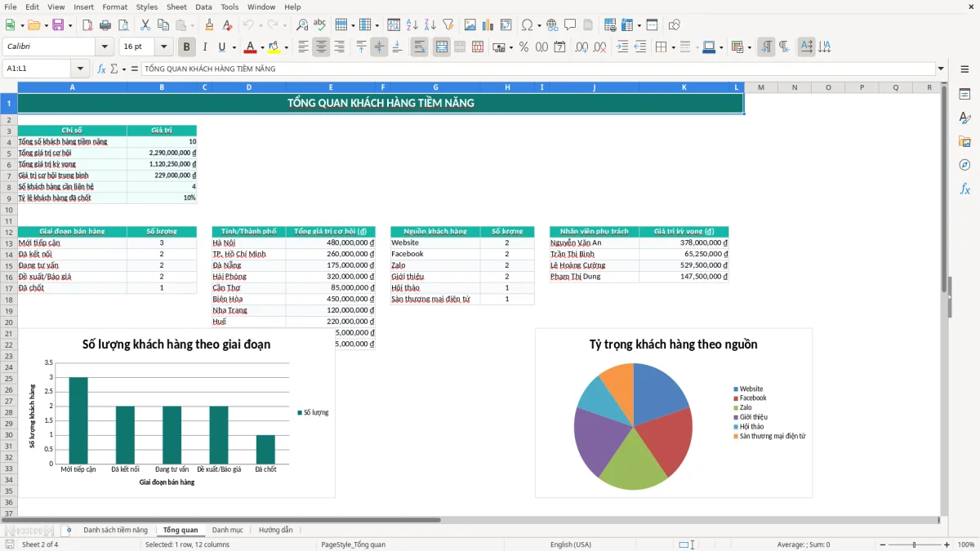Toggle Underline formatting

coord(222,47)
